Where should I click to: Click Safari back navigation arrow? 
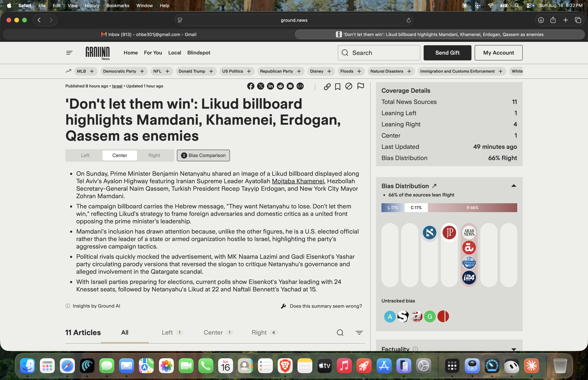[39, 20]
